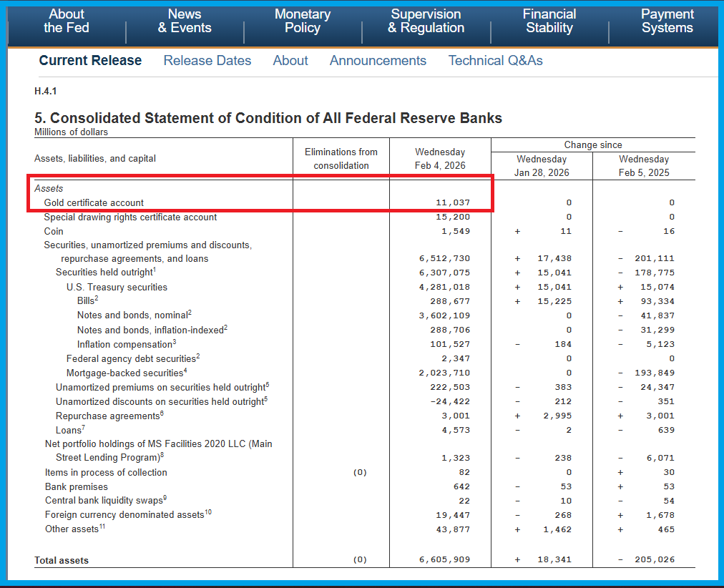Click footnote 9 on Central bank liquidity swaps
The image size is (724, 588).
tap(164, 498)
